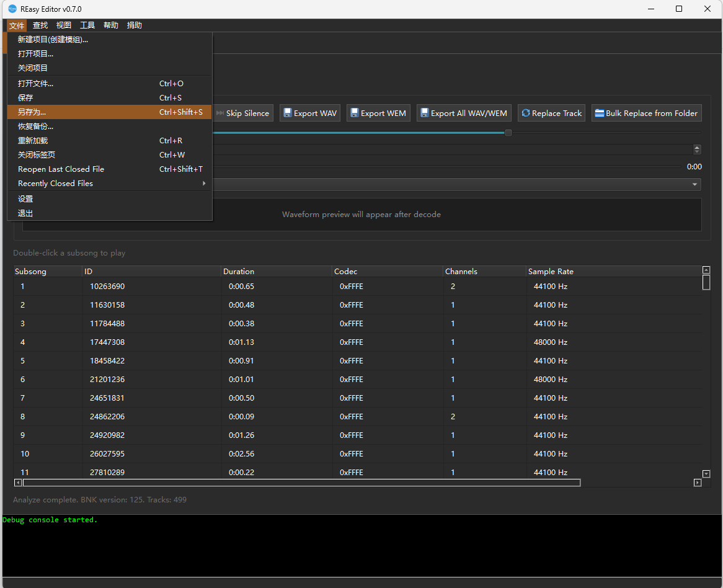This screenshot has width=723, height=588.
Task: Click the playback progress slider handle
Action: coord(508,133)
